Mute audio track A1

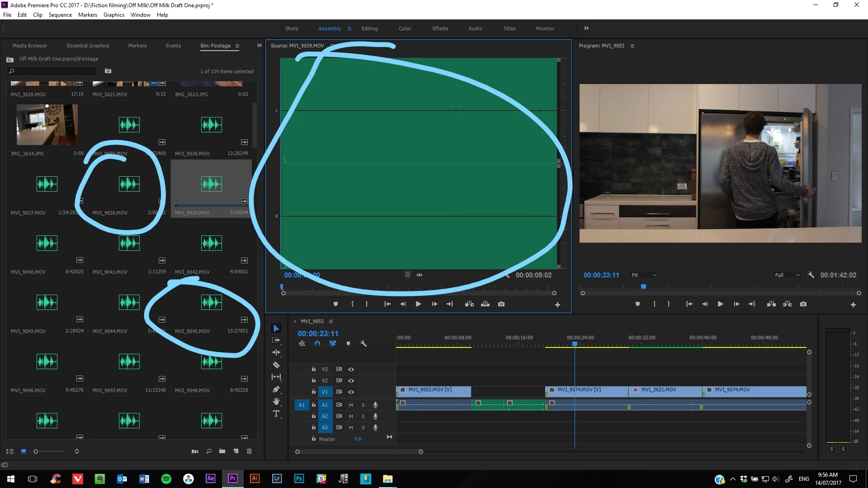(x=351, y=405)
